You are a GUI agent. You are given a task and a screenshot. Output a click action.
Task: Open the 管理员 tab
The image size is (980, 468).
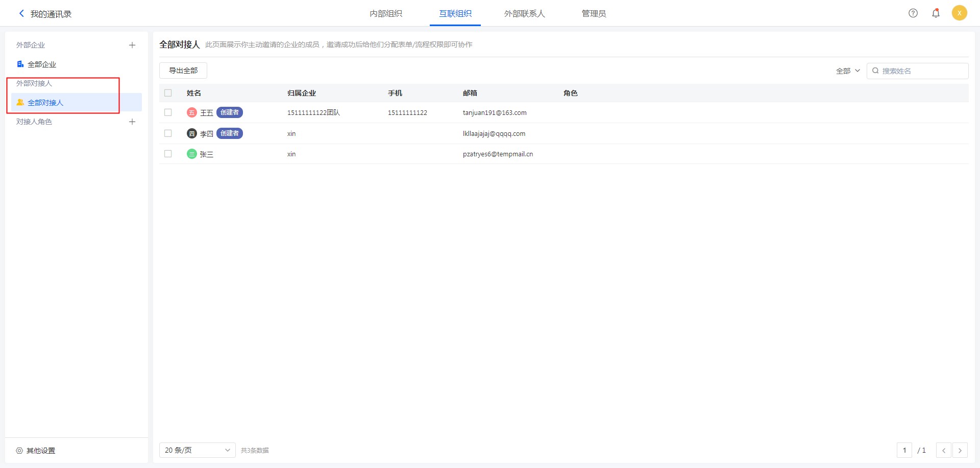point(594,14)
